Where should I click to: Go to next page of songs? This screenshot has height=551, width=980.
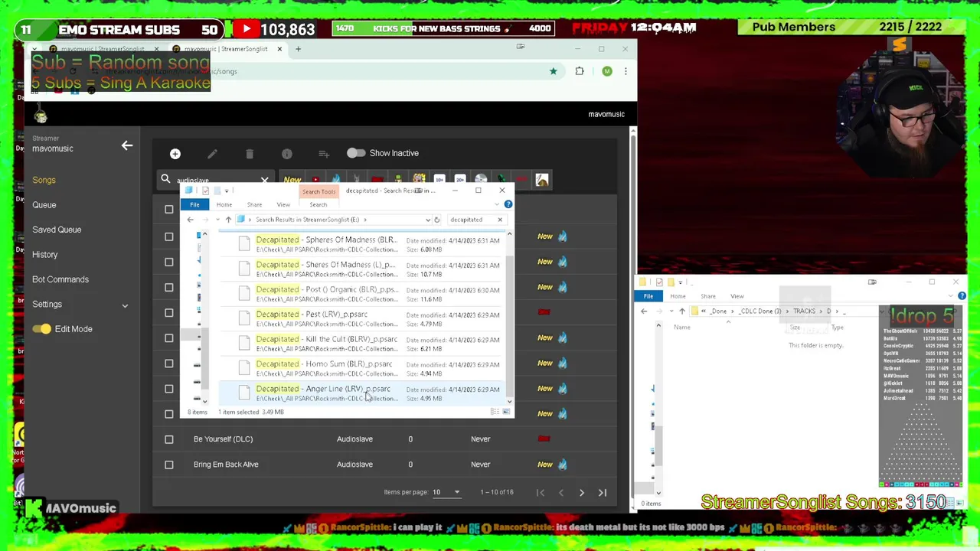tap(581, 493)
